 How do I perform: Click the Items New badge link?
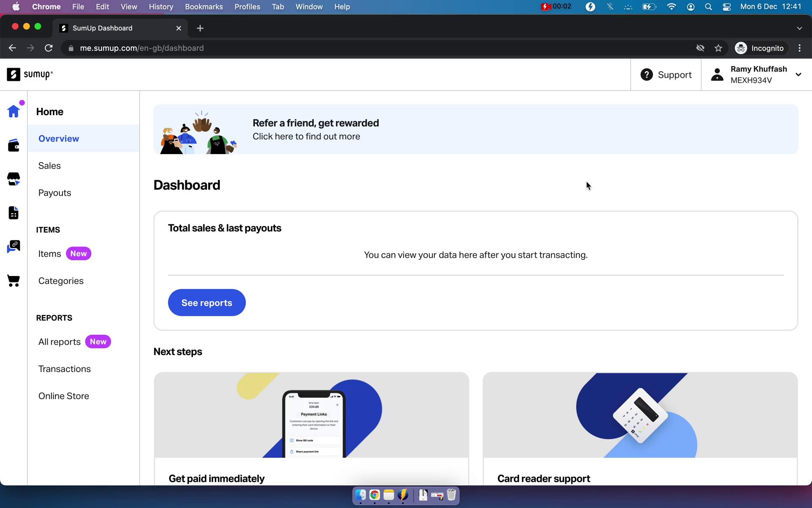(63, 254)
